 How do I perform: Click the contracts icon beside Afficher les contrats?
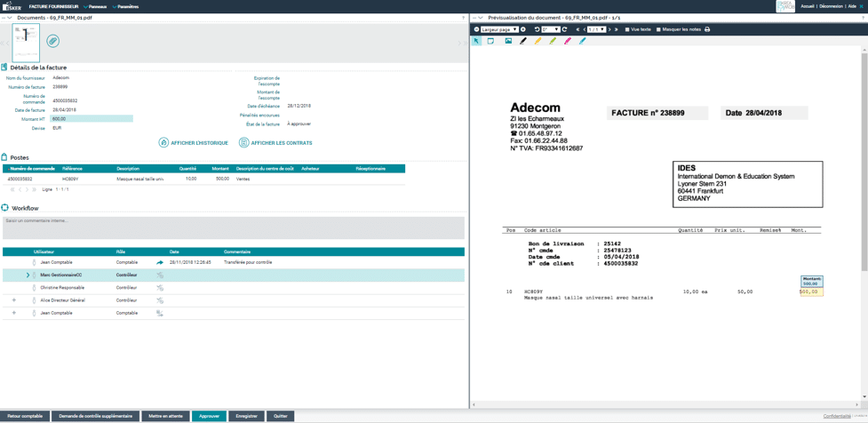pyautogui.click(x=243, y=143)
